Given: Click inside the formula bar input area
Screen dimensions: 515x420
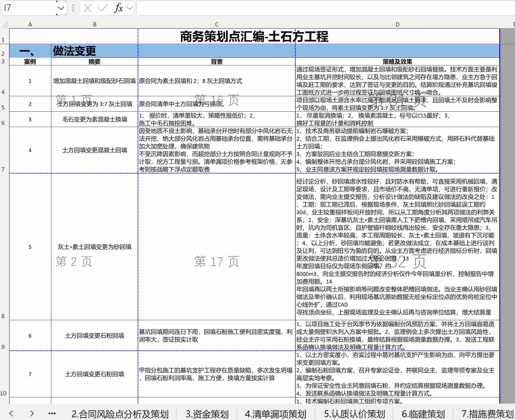Looking at the screenshot, I should [x=326, y=8].
